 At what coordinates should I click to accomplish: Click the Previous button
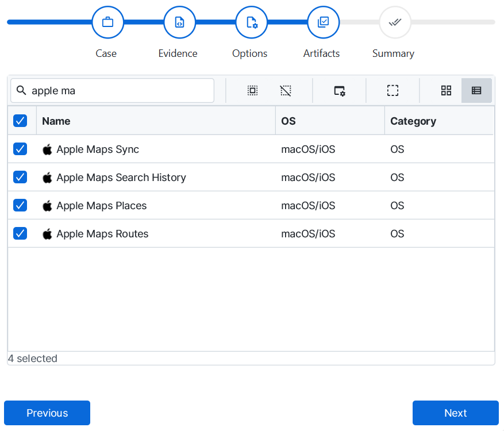(47, 413)
